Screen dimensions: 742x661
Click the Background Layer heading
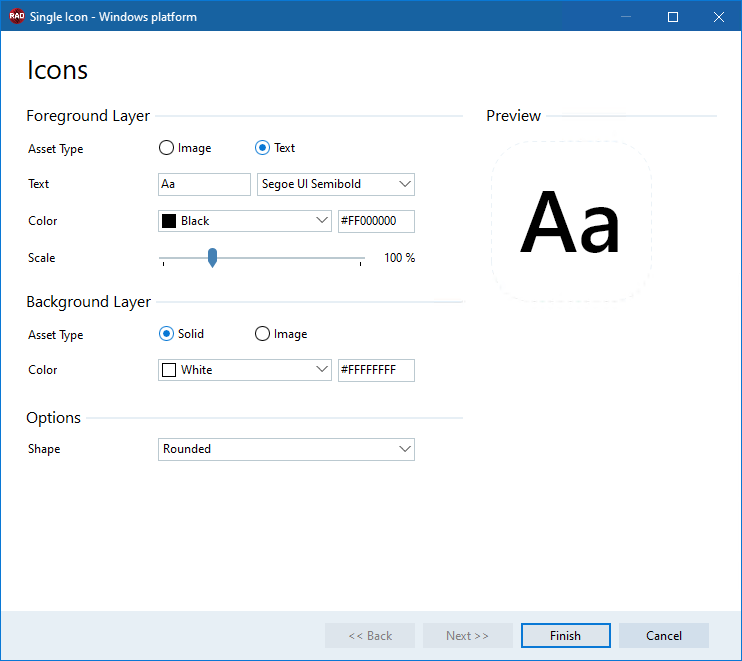pos(88,302)
